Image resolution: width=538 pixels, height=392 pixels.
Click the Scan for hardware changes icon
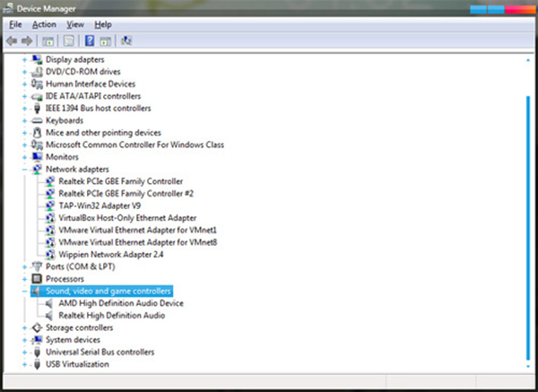click(x=127, y=41)
